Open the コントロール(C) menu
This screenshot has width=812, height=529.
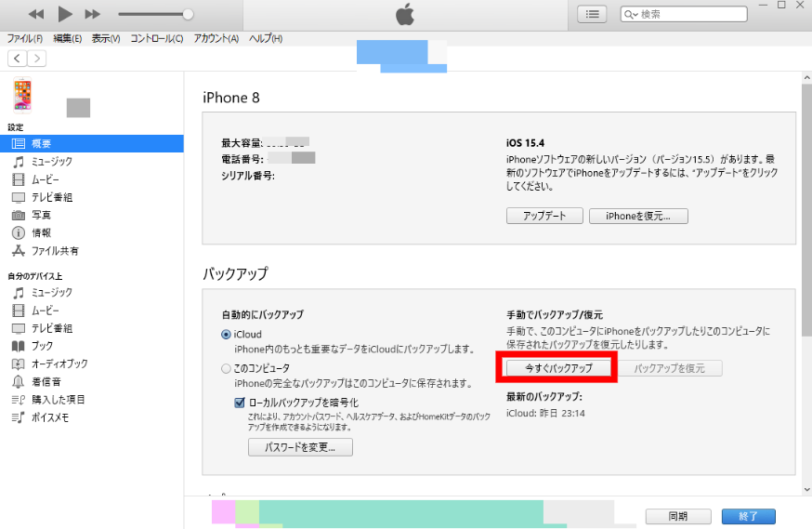pyautogui.click(x=156, y=38)
